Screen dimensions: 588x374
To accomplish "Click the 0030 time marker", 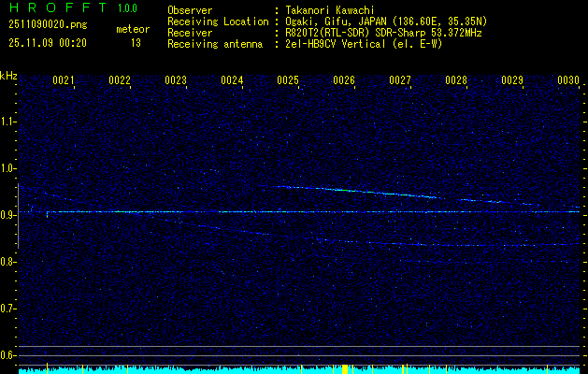I will pyautogui.click(x=568, y=80).
